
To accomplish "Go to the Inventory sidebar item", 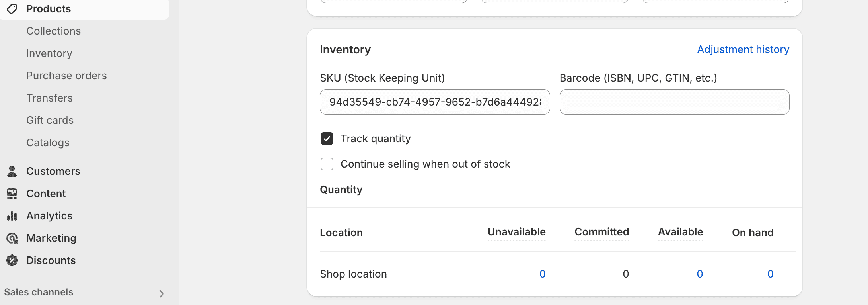I will 49,53.
